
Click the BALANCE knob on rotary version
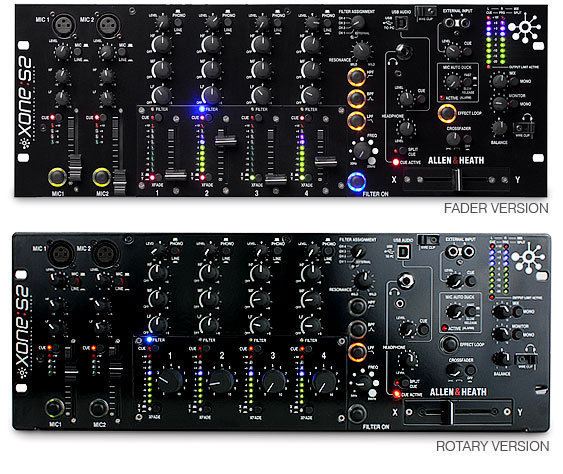point(501,358)
